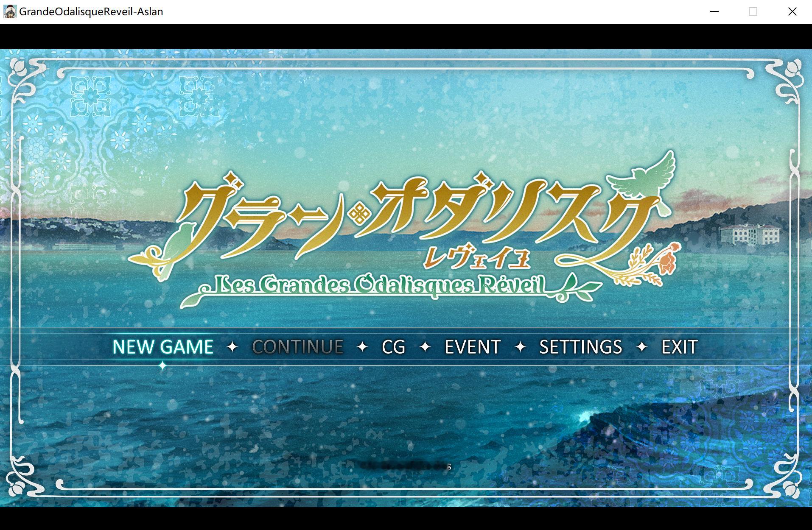Screen dimensions: 812x530
Task: Close the GrandeOdalisqueReveil-Aslan window
Action: click(x=792, y=11)
